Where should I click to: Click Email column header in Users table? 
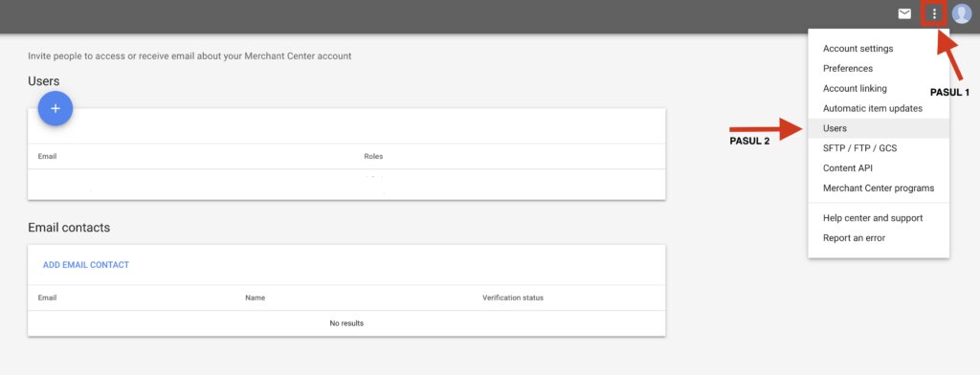(x=47, y=156)
